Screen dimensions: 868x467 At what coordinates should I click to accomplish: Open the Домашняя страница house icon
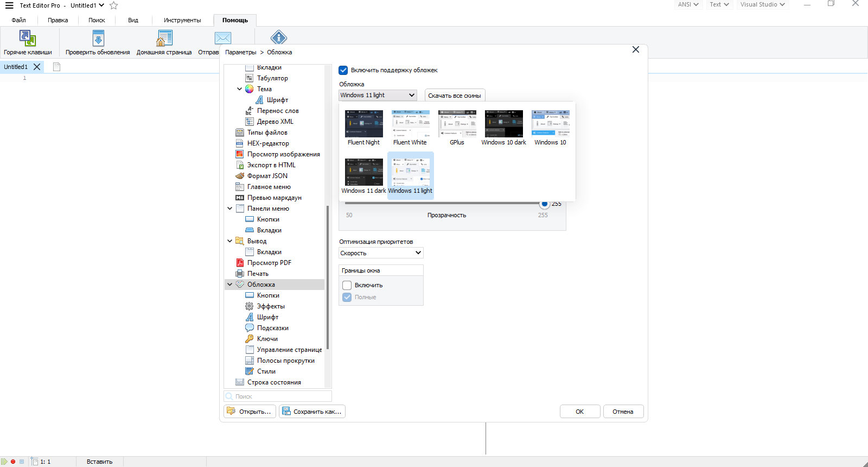[x=164, y=38]
